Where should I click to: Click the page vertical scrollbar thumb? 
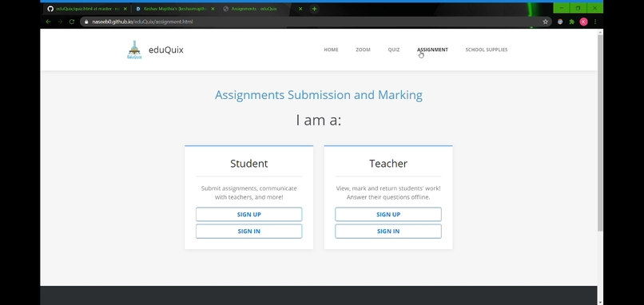point(600,133)
